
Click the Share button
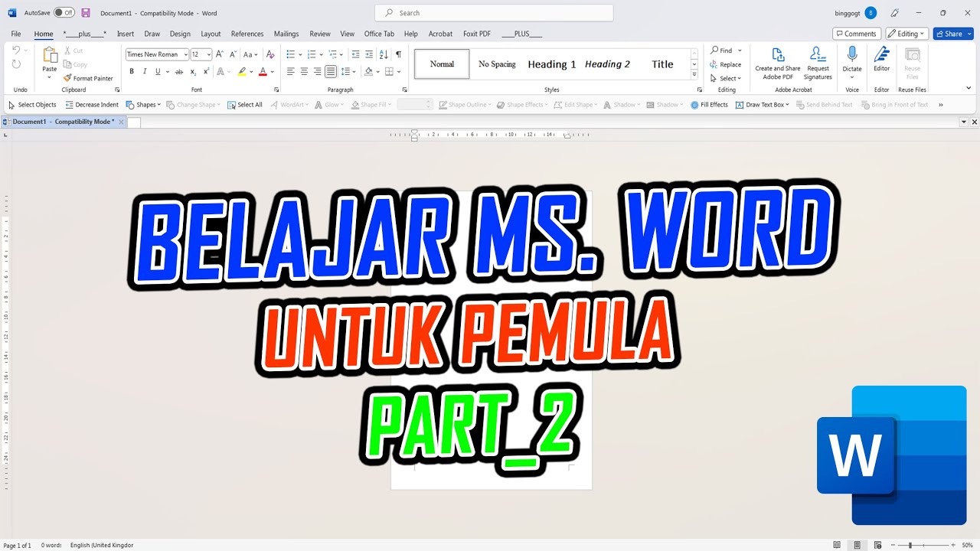pyautogui.click(x=953, y=34)
